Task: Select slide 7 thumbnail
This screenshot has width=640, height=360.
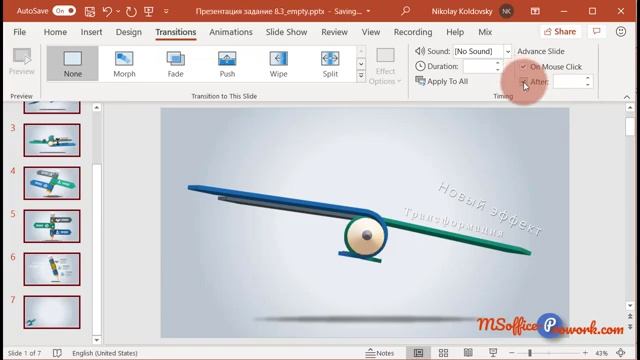Action: [52, 312]
